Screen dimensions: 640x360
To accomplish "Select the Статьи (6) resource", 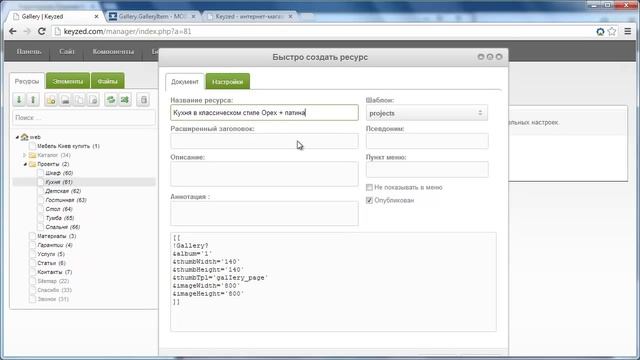I will coord(51,263).
